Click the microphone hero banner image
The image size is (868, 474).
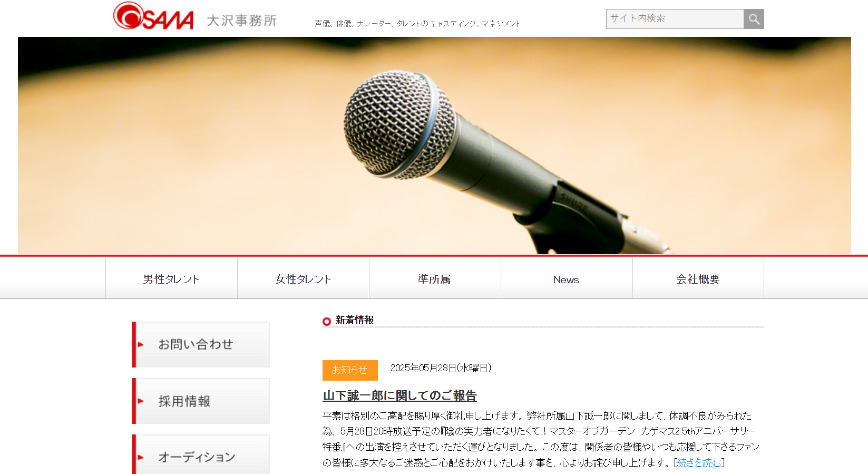(x=434, y=146)
